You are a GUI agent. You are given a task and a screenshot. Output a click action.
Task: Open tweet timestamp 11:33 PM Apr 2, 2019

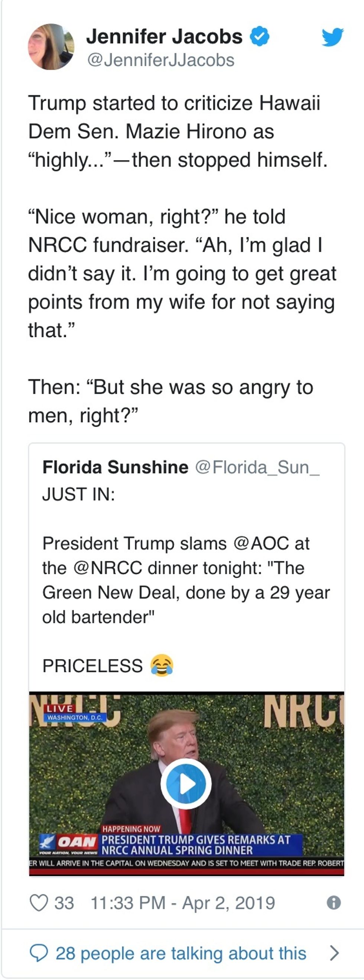pos(183,903)
